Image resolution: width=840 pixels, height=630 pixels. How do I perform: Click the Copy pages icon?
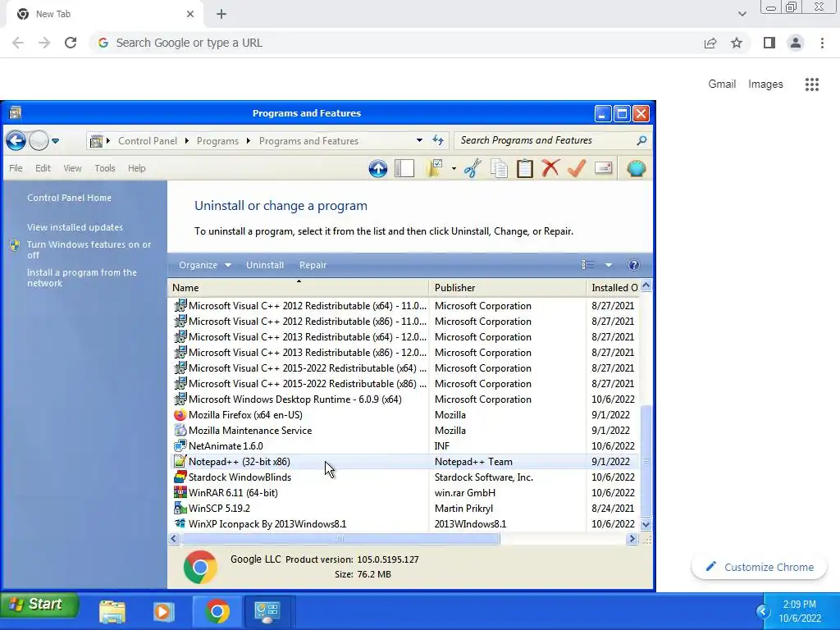499,168
